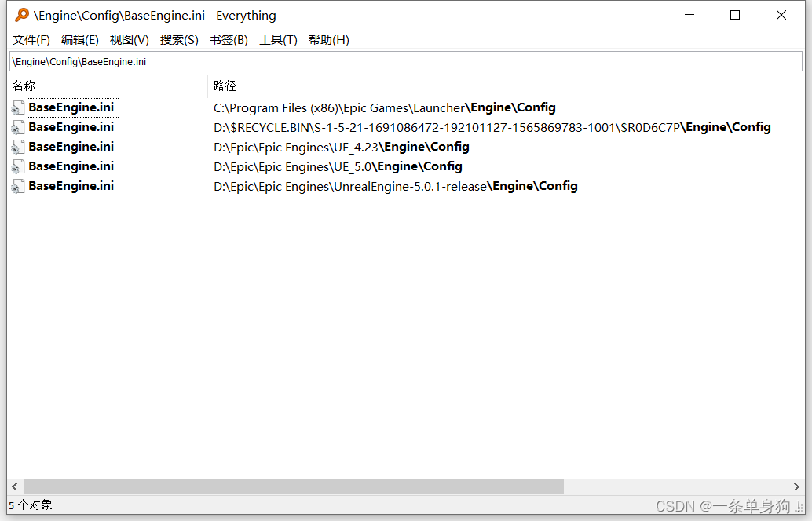This screenshot has height=521, width=812.
Task: Click the horizontal scrollbar left arrow
Action: click(x=14, y=486)
